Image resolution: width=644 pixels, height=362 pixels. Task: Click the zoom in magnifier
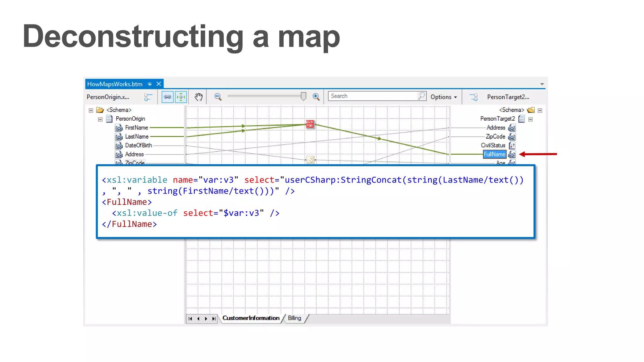click(316, 97)
